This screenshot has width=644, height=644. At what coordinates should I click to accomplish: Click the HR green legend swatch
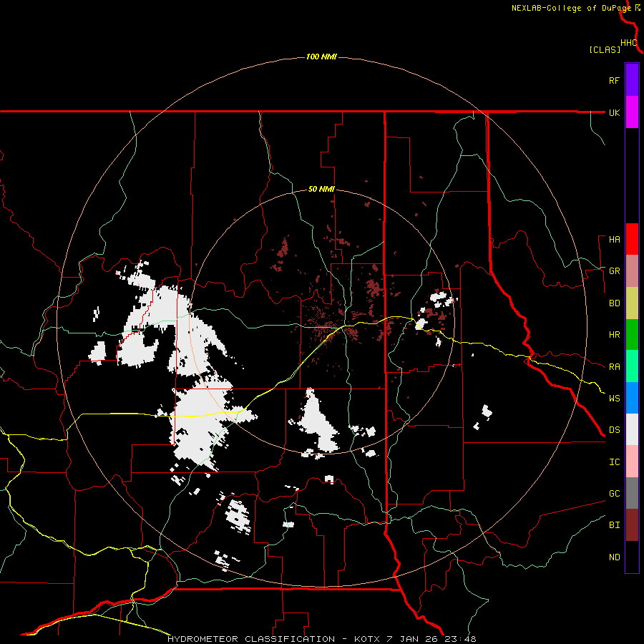[x=632, y=335]
